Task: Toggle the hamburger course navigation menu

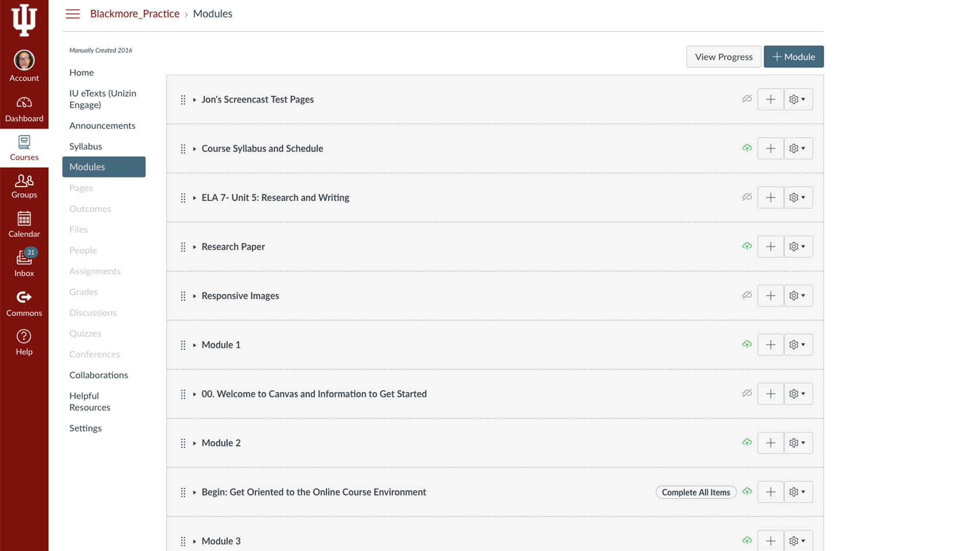Action: [72, 14]
